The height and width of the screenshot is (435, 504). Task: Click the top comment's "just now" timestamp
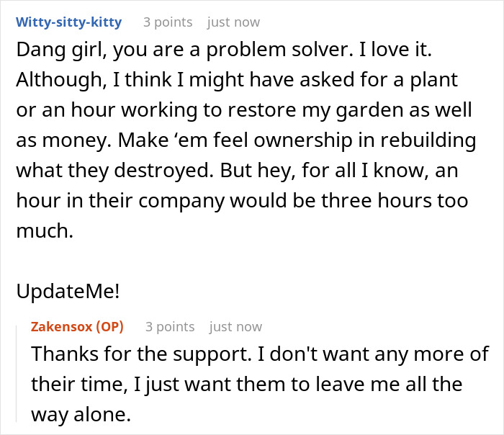coord(233,22)
